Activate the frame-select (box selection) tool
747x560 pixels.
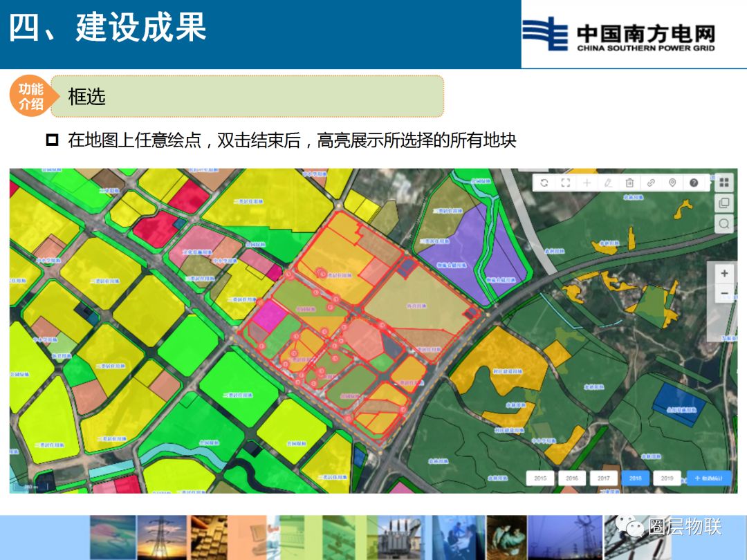point(566,183)
